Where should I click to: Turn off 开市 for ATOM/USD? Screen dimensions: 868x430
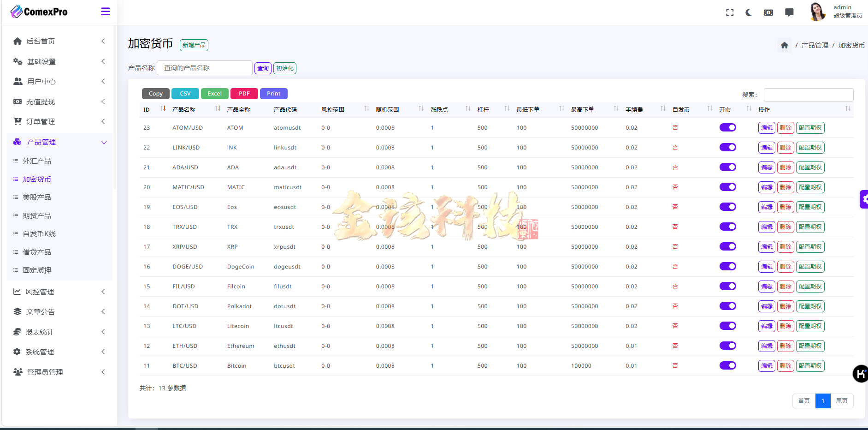[x=728, y=127]
